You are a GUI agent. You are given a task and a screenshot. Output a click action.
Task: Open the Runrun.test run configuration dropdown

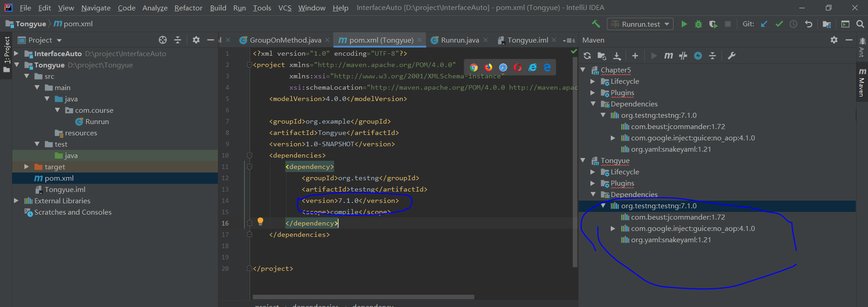point(640,24)
